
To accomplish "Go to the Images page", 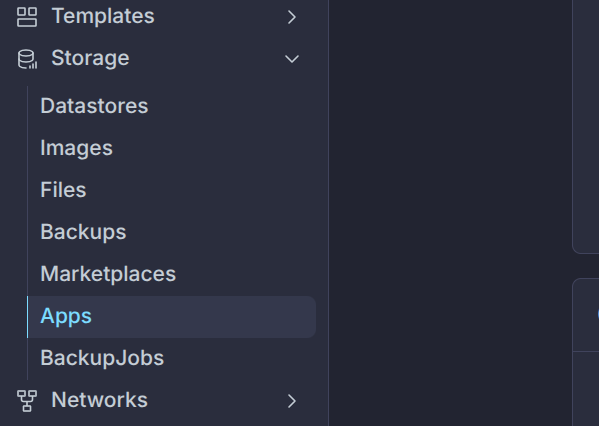I will [76, 148].
